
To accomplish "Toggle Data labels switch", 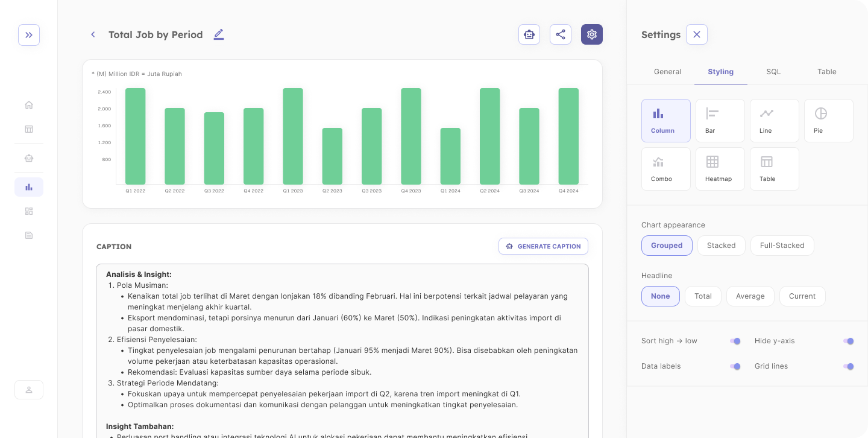I will tap(735, 366).
